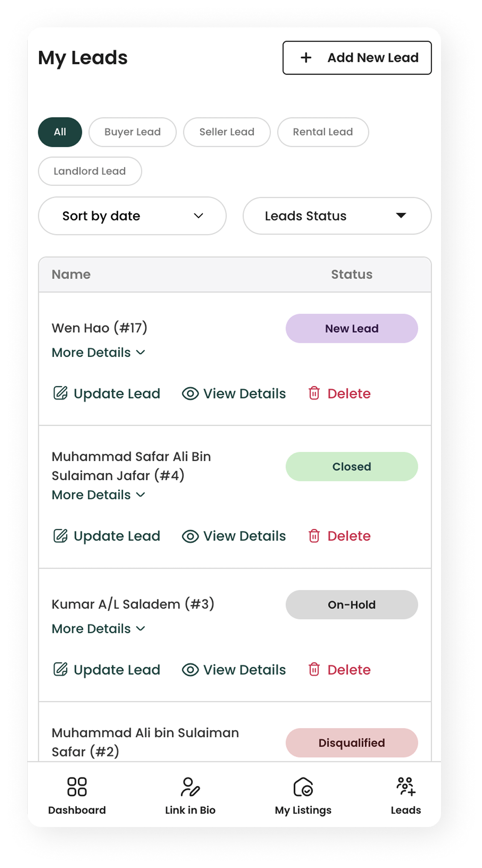The width and height of the screenshot is (482, 868).
Task: Filter by Buyer Lead chip
Action: click(x=132, y=132)
